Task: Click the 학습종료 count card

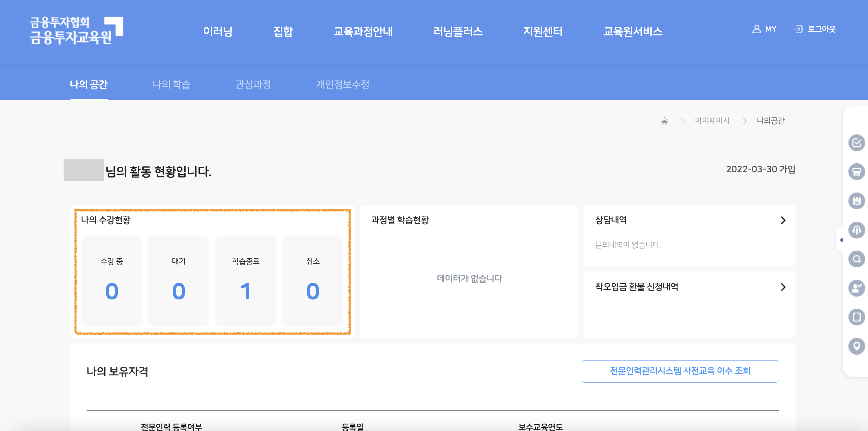Action: click(x=246, y=282)
